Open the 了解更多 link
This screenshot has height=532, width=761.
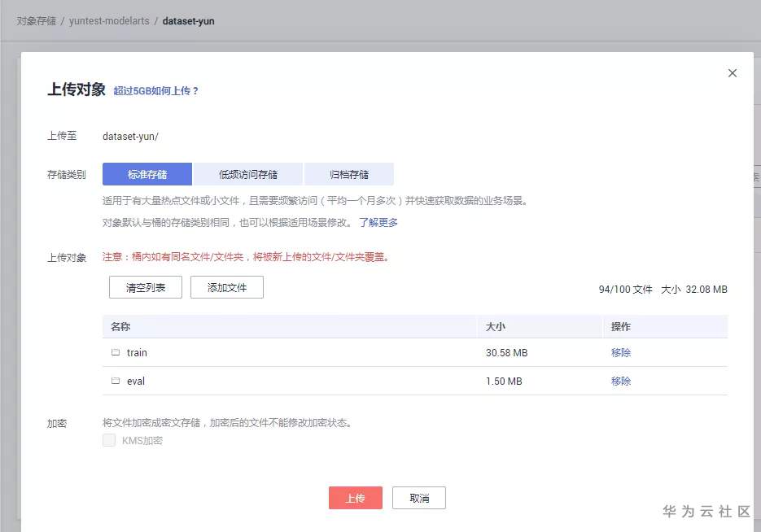click(378, 223)
